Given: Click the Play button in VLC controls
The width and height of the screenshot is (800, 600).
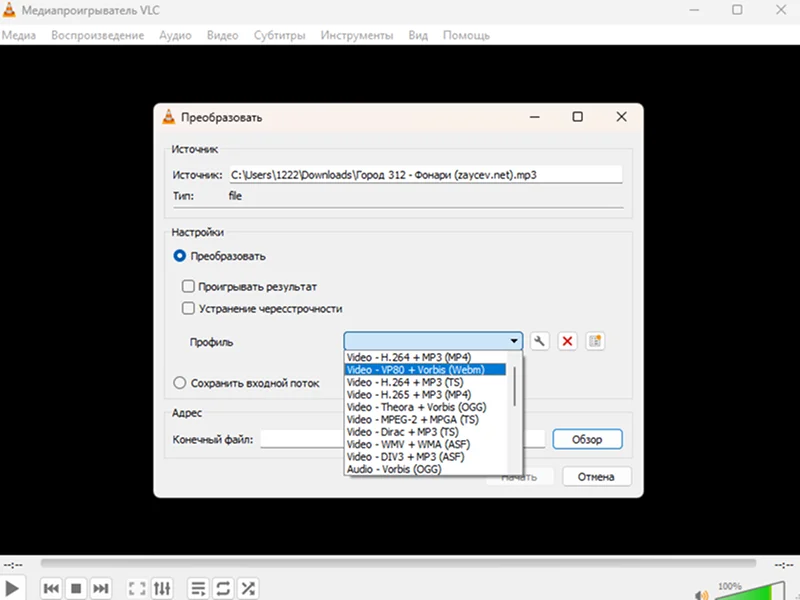Looking at the screenshot, I should click(12, 588).
